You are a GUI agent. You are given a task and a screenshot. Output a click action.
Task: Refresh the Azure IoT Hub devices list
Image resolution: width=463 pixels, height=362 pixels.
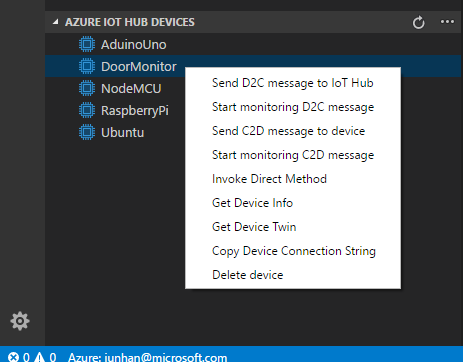[418, 22]
